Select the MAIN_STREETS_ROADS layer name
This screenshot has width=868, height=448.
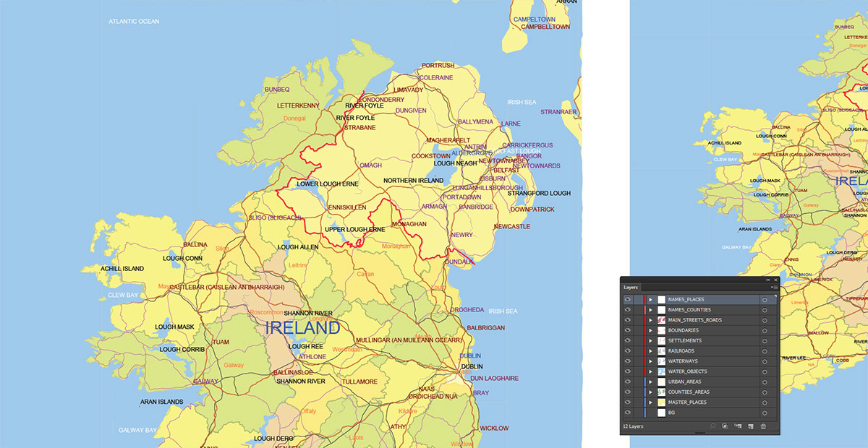695,320
